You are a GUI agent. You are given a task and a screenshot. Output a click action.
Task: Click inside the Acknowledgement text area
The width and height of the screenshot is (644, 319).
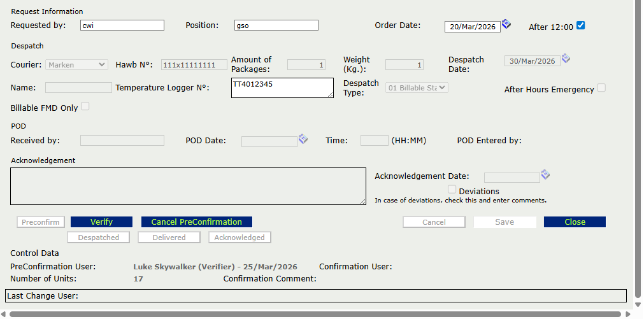coord(188,186)
